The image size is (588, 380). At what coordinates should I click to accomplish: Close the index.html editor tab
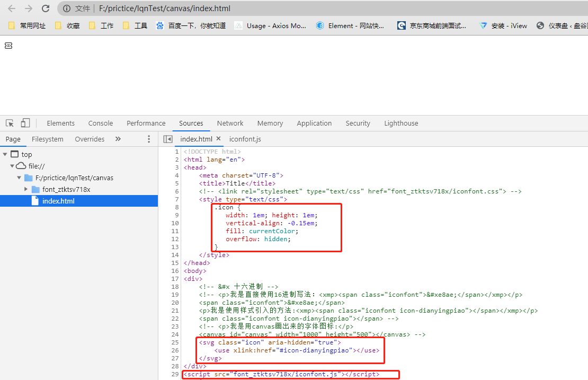pyautogui.click(x=218, y=138)
